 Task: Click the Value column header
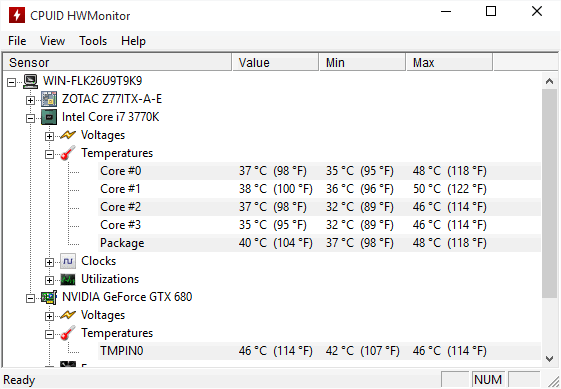click(x=275, y=63)
